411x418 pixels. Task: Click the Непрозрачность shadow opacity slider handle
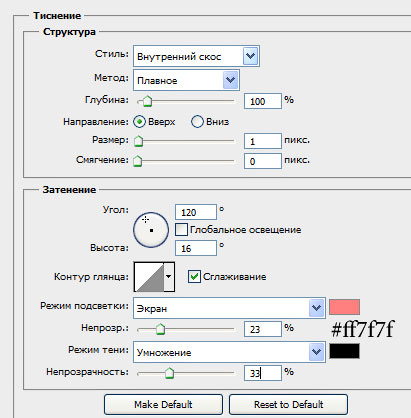[x=170, y=373]
